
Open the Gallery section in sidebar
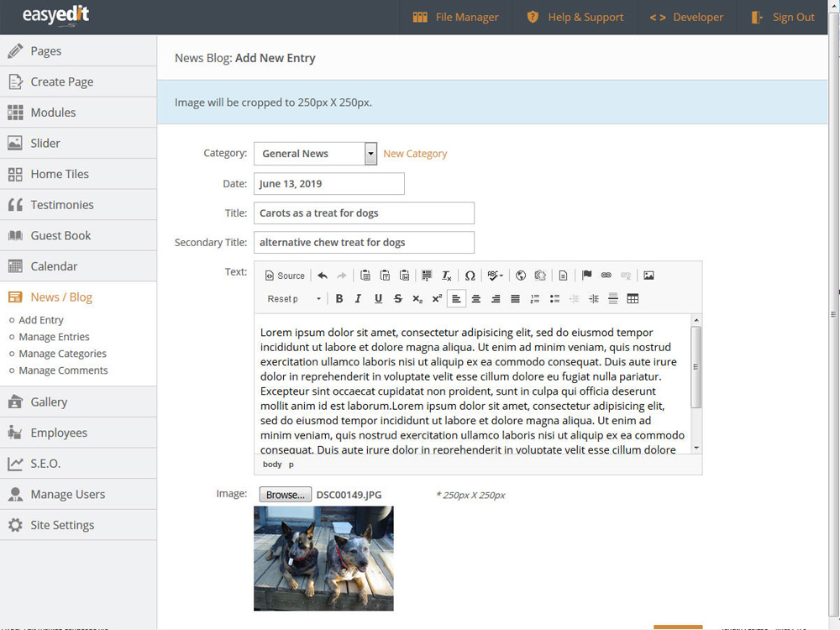coord(49,402)
